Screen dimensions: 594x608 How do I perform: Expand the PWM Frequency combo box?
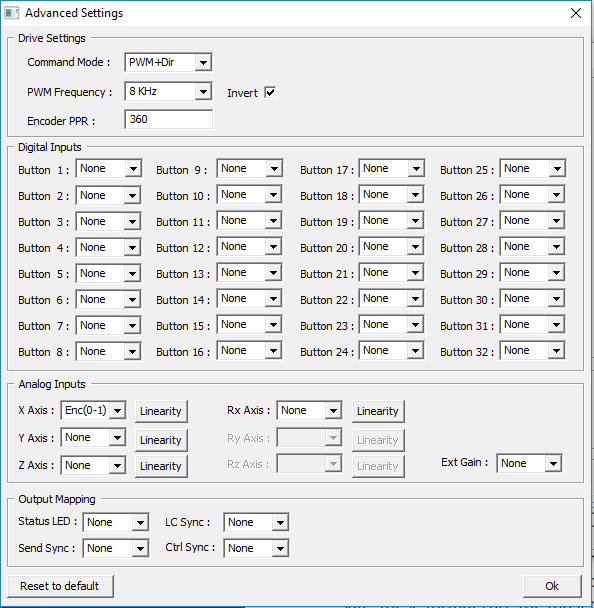168,92
